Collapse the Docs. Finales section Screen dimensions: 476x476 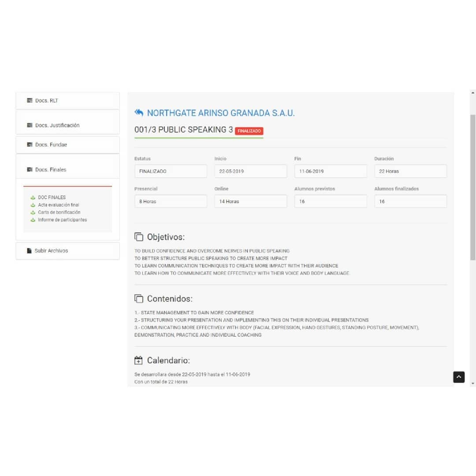(x=68, y=167)
